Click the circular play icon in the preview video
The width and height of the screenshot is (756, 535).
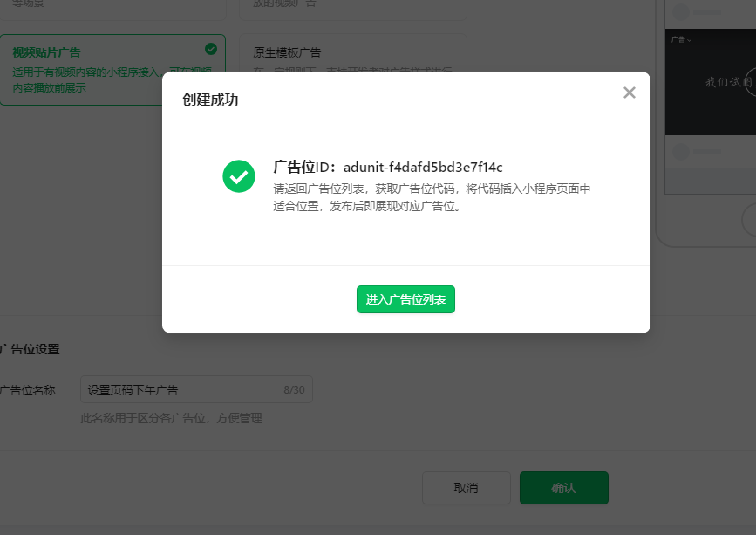point(750,82)
